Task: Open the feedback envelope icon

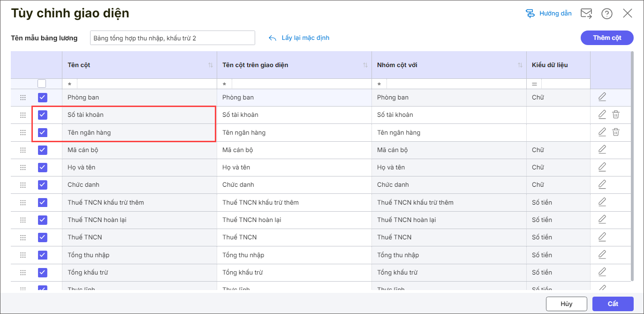Action: point(586,13)
